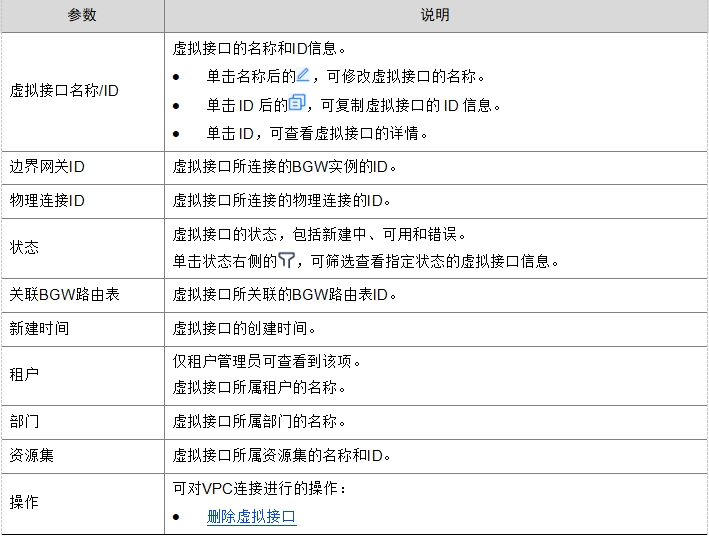Click text 可对VPC连接进行的操作：

[x=260, y=489]
